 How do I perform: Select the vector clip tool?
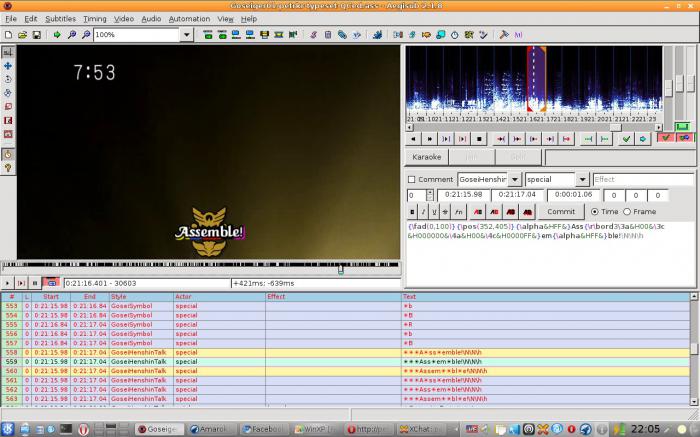8,134
